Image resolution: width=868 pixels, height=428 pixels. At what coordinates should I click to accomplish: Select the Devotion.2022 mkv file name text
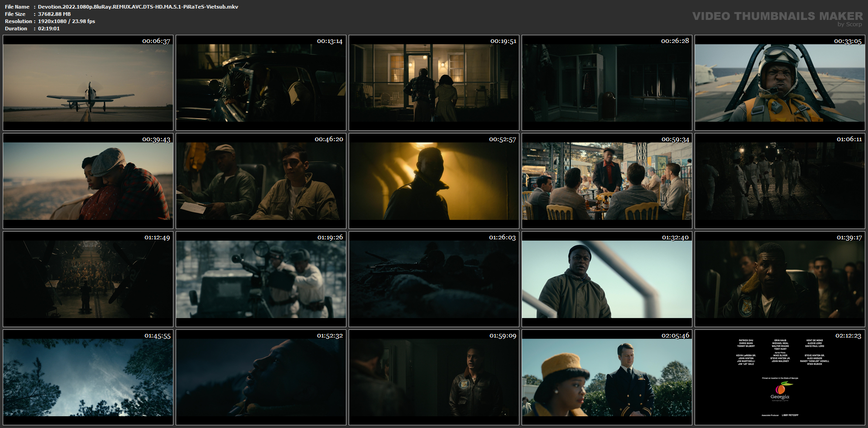(x=138, y=7)
